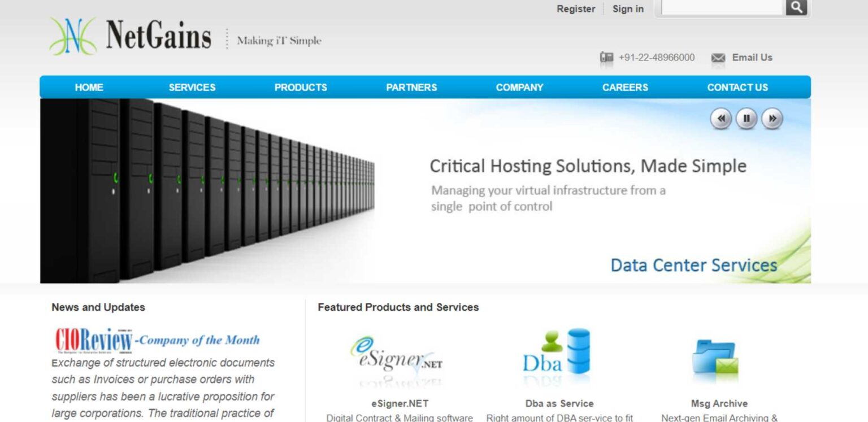Click the Register link

pos(575,9)
